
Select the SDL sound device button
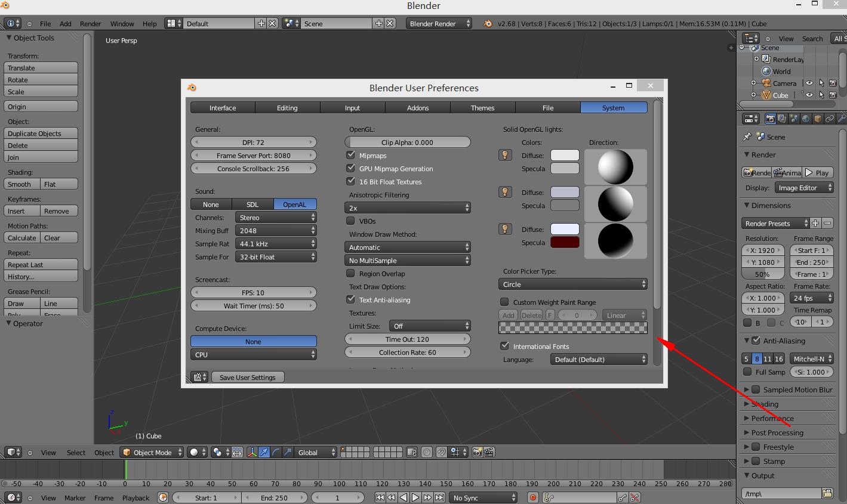click(252, 204)
